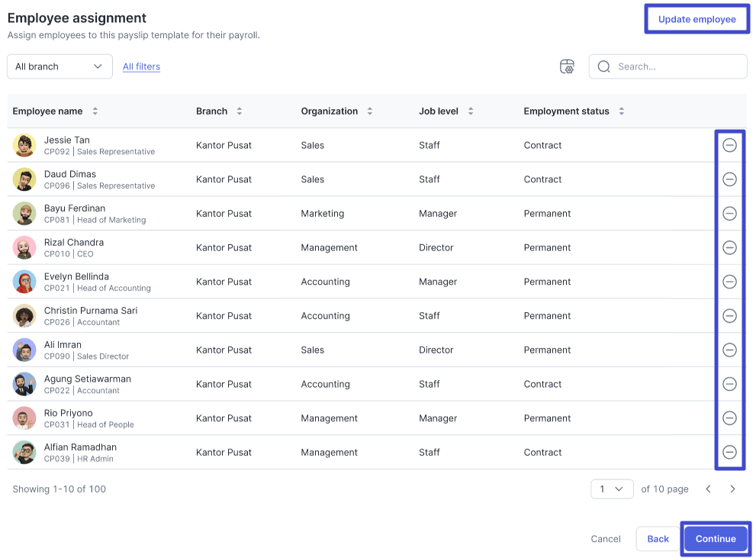This screenshot has width=756, height=558.
Task: Open the table column settings icon
Action: click(567, 66)
